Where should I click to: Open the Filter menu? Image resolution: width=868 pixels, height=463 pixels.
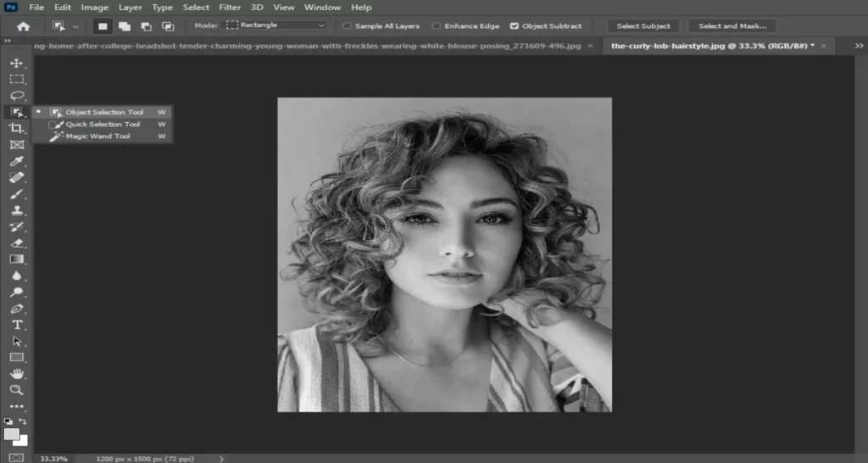coord(230,7)
